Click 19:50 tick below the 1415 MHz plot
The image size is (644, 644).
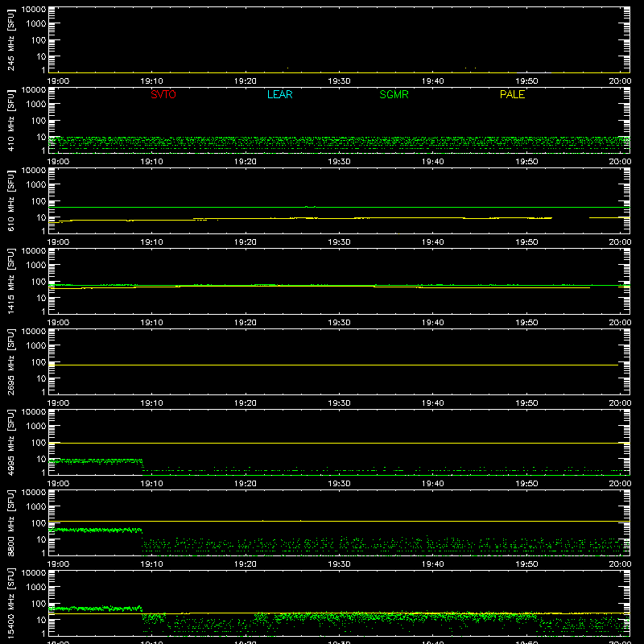pyautogui.click(x=526, y=323)
